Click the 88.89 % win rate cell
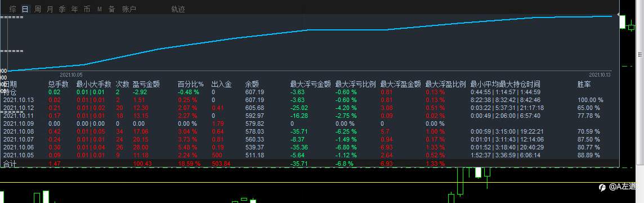644x203 pixels. (589, 155)
